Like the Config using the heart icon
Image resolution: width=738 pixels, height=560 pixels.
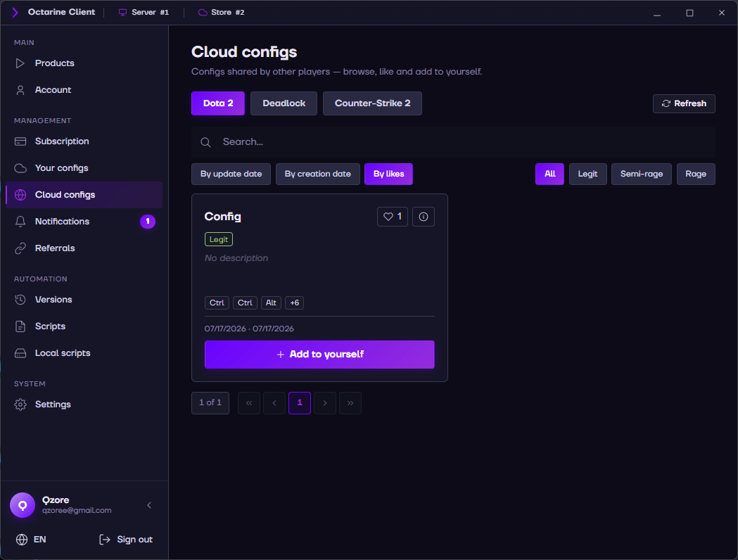(x=388, y=217)
